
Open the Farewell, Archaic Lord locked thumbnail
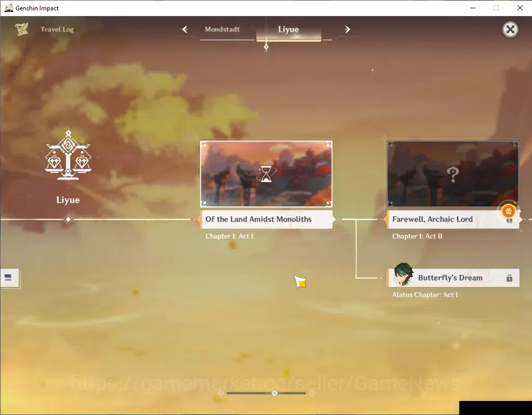click(x=453, y=174)
